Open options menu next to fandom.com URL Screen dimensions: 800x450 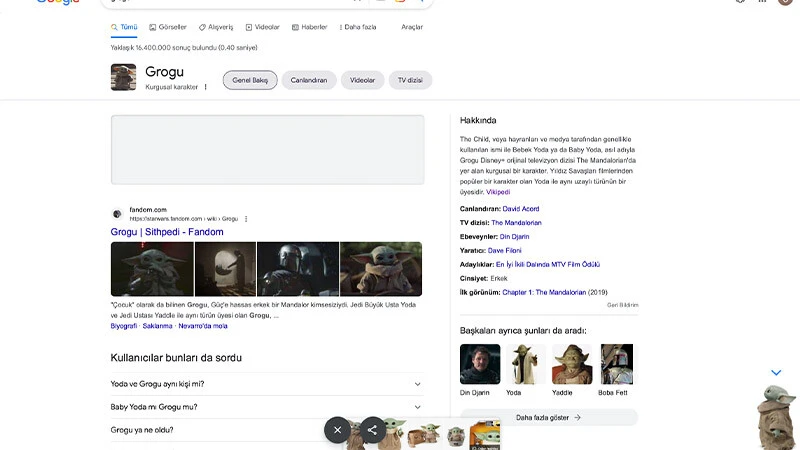246,218
